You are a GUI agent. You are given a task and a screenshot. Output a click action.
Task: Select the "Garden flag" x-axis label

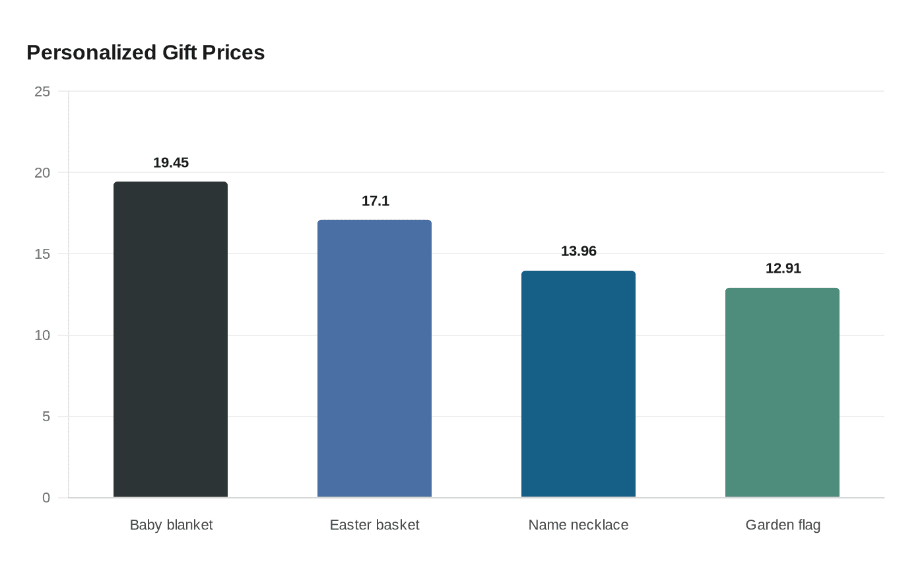783,525
